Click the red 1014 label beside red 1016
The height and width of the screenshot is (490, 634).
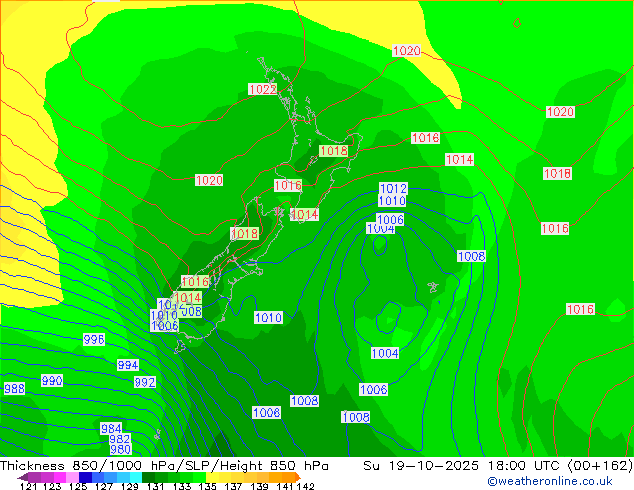[188, 298]
